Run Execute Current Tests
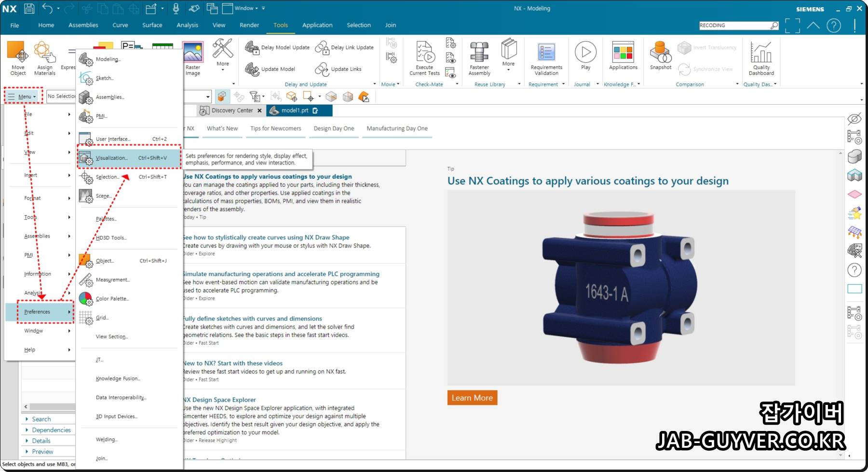 (424, 58)
